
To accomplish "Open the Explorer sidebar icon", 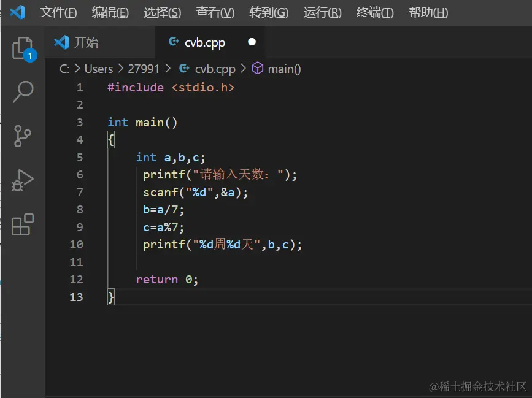I will tap(23, 49).
